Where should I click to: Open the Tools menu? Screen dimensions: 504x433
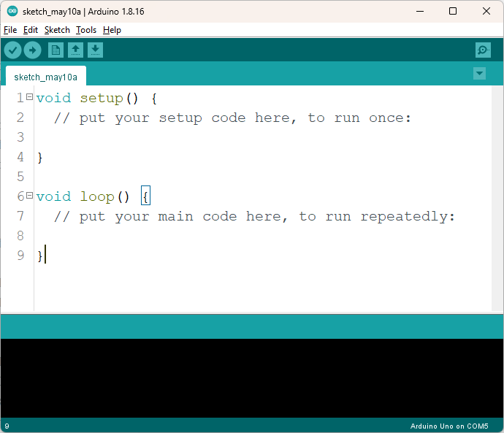[86, 30]
